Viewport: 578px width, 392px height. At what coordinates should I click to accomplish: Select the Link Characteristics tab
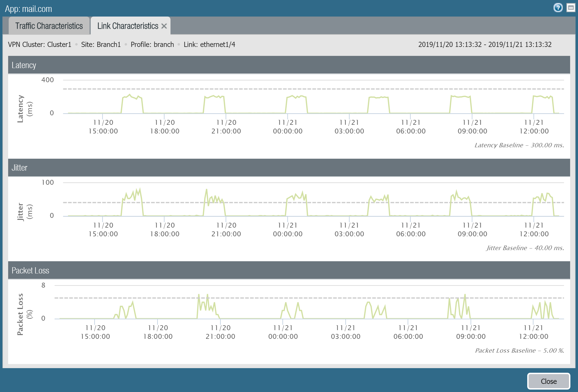click(128, 26)
